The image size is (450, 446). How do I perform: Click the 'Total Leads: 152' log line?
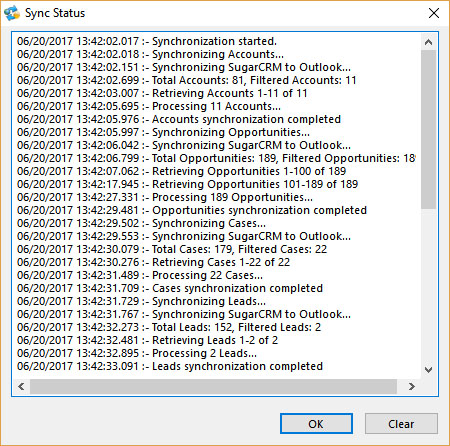click(169, 327)
